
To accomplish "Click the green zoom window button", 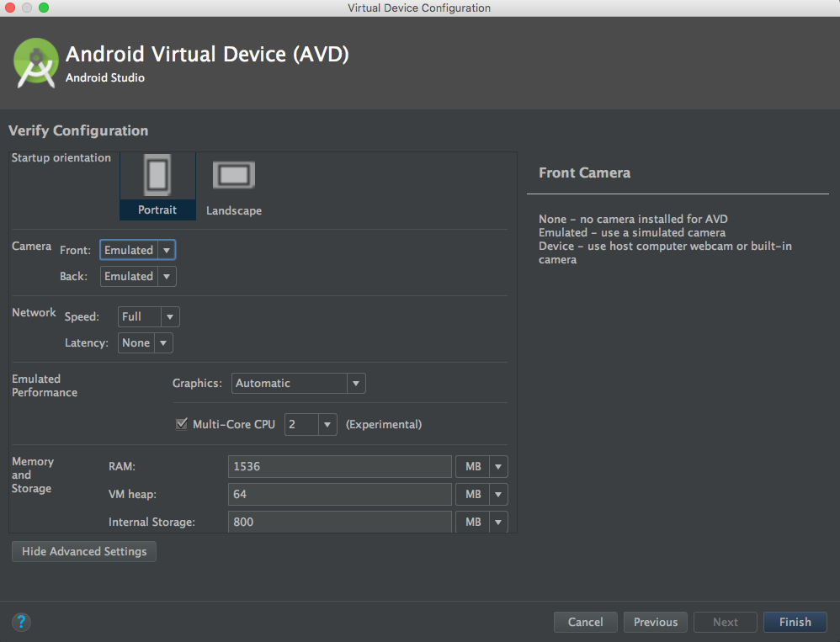I will (44, 8).
